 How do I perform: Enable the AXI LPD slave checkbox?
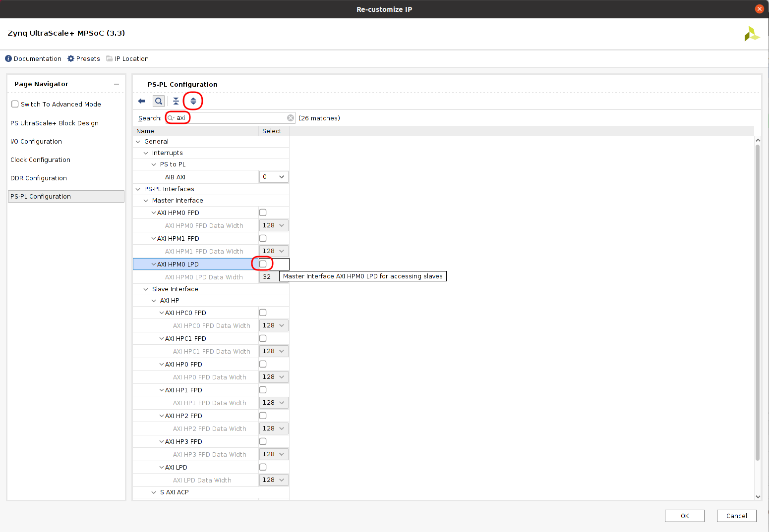point(263,467)
